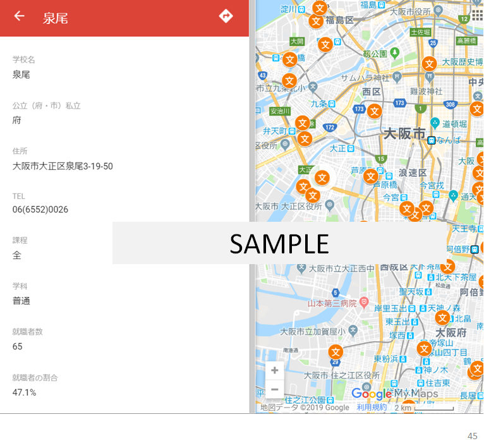
Task: Zoom in the map with plus button
Action: (274, 370)
